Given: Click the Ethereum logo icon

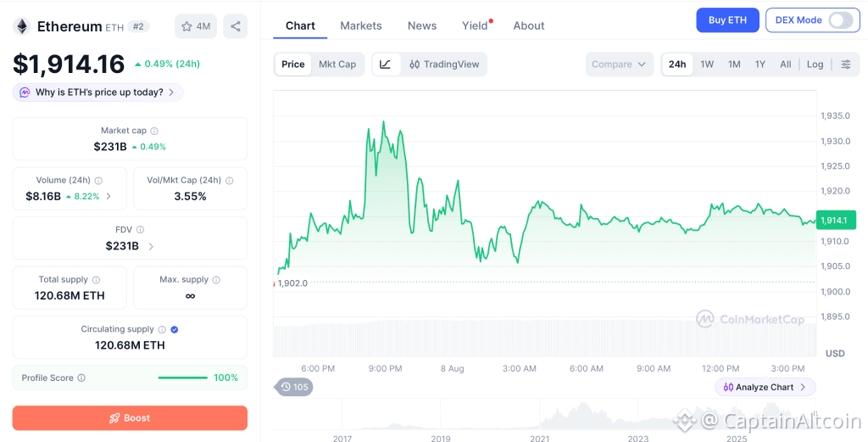Looking at the screenshot, I should pos(22,26).
